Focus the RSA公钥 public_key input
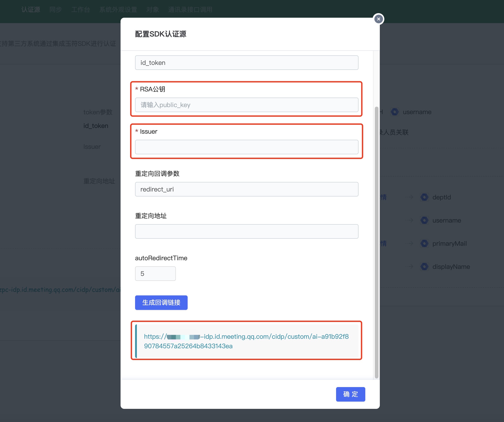This screenshot has width=504, height=422. point(247,105)
